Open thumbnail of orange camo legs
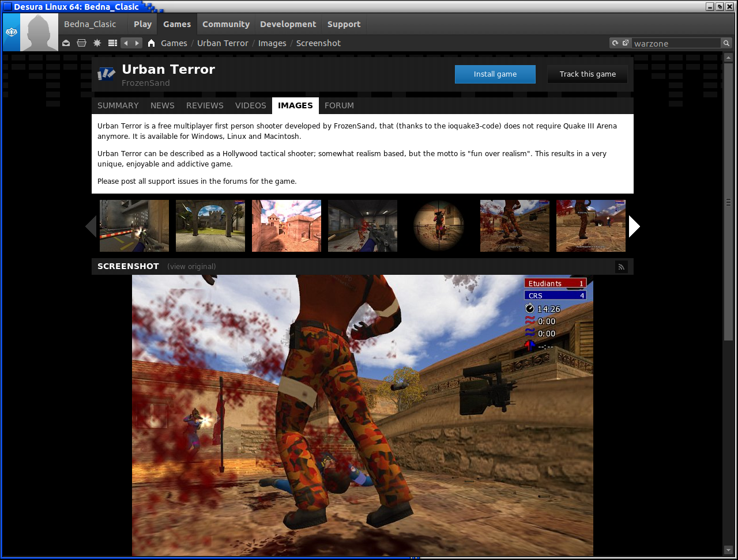The image size is (738, 560). click(x=515, y=226)
